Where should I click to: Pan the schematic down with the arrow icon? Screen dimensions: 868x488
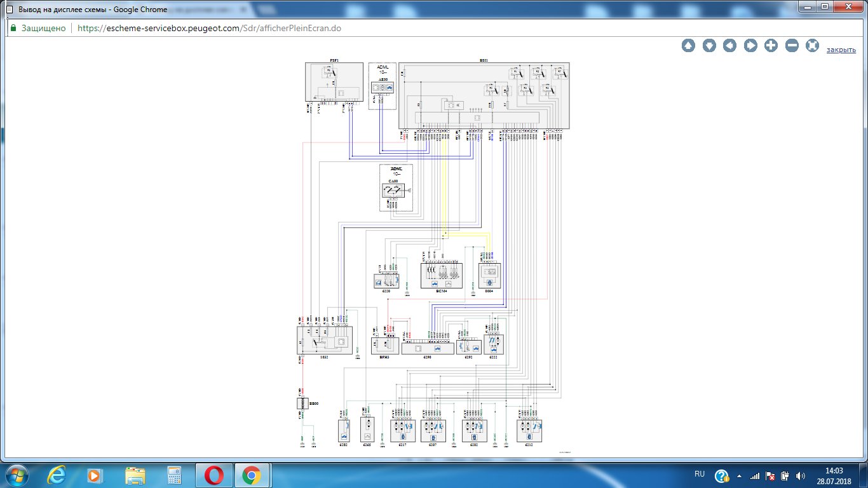click(x=709, y=46)
